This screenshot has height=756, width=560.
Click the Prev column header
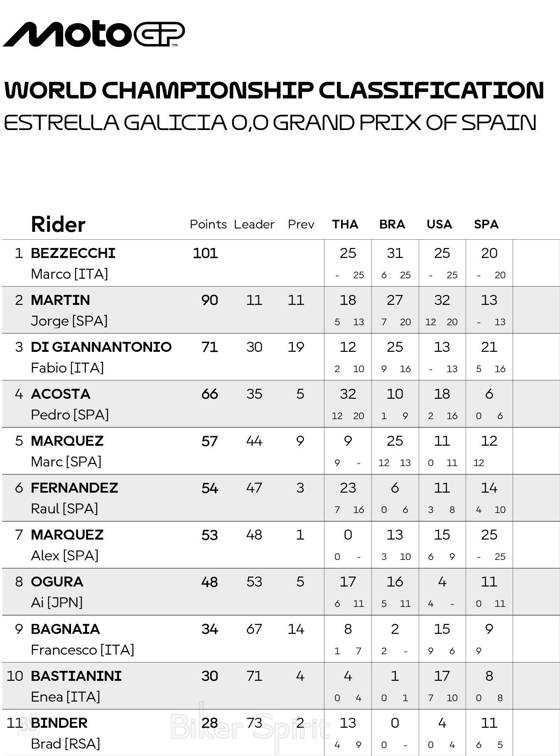[301, 224]
